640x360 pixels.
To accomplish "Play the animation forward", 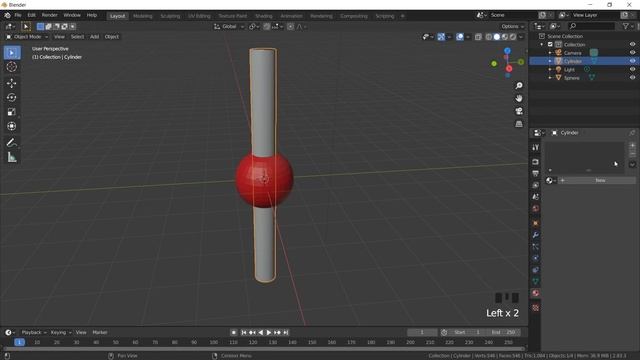I will point(269,333).
